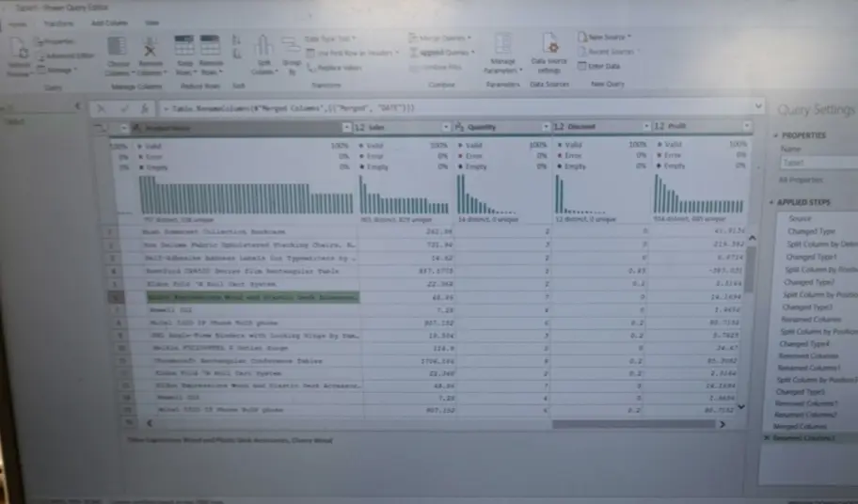Click the table corner menu icon
Image resolution: width=858 pixels, height=504 pixels.
coord(101,128)
